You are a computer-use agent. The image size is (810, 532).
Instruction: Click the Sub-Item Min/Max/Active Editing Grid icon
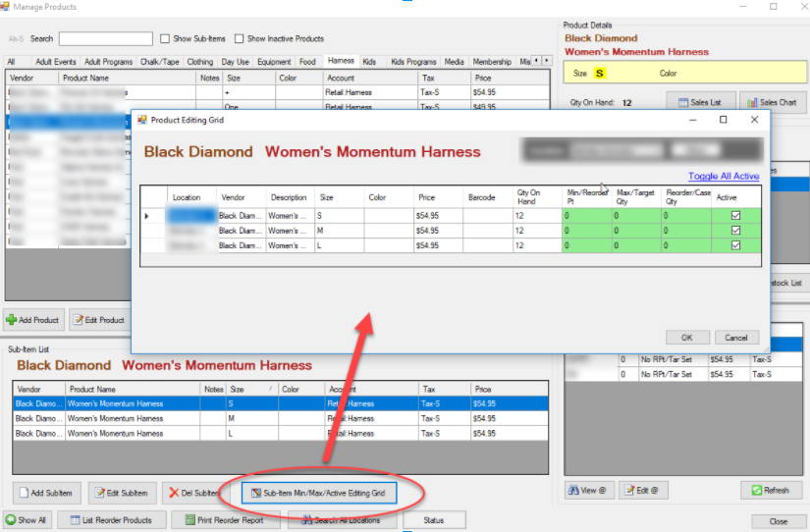click(x=256, y=493)
